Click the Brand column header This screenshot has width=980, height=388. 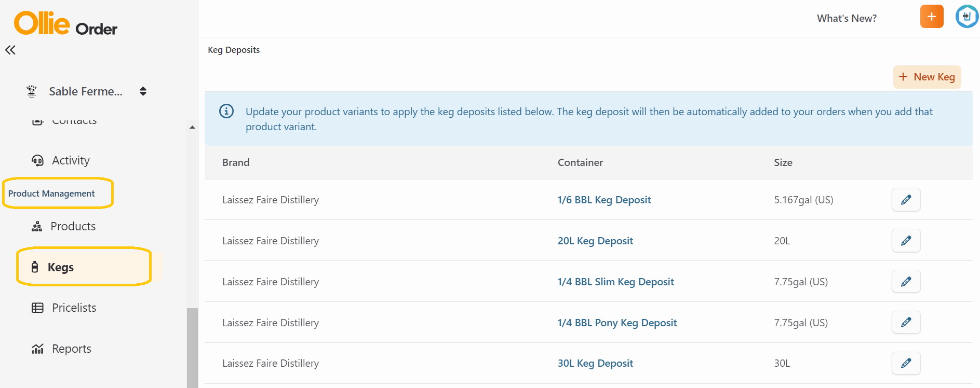coord(236,162)
